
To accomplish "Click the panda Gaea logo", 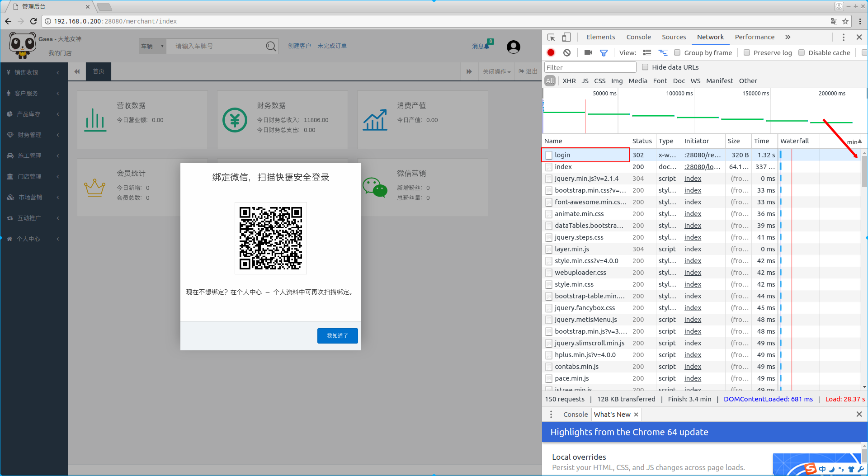I will [x=22, y=45].
